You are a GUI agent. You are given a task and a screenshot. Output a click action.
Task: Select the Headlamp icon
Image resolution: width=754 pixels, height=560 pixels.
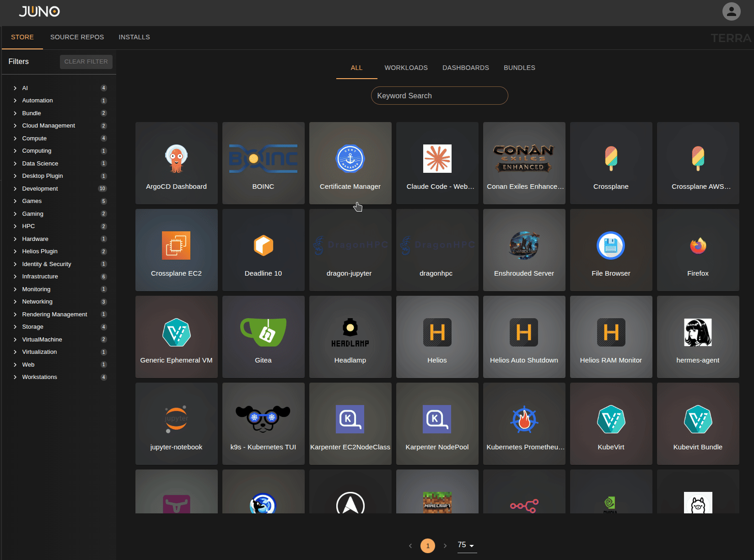[350, 332]
